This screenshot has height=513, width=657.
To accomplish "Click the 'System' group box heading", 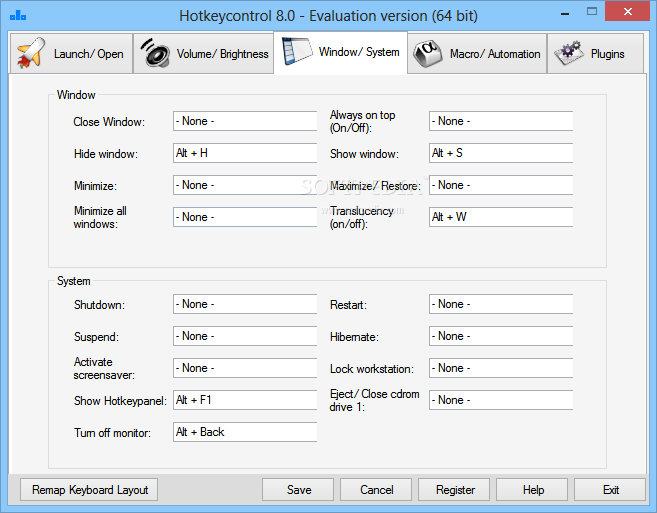I will 73,281.
